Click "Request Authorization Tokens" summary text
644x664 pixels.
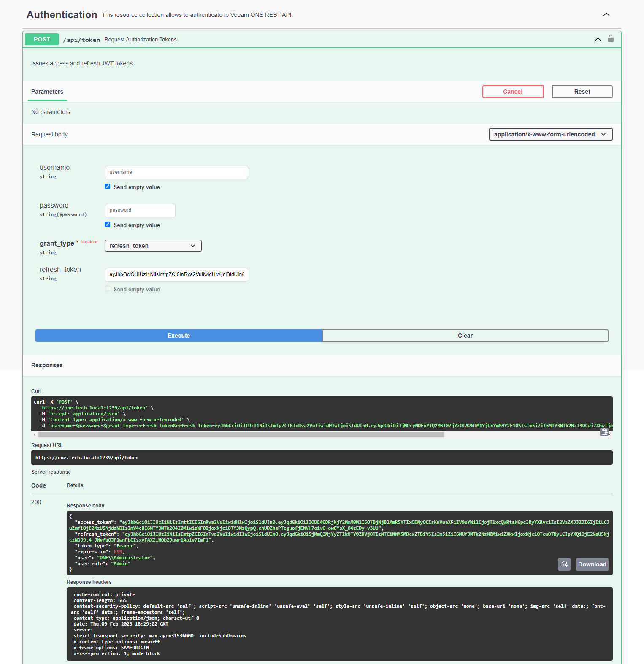pyautogui.click(x=141, y=39)
